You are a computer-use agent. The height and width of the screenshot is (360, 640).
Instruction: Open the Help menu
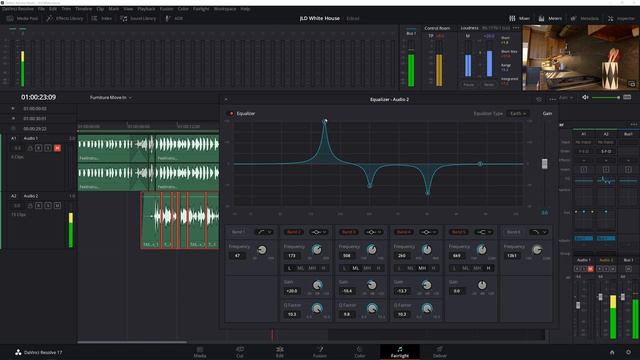coord(245,9)
